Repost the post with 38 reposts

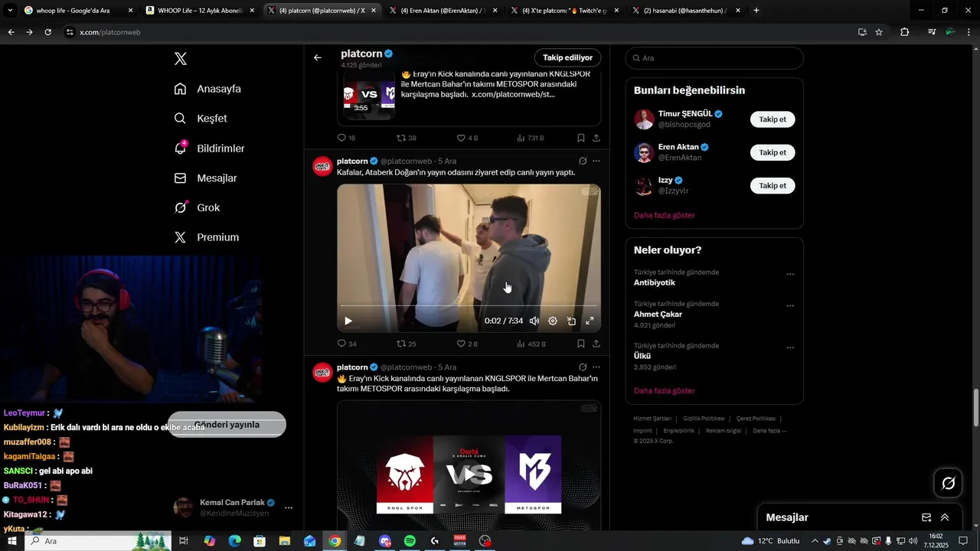coord(406,138)
